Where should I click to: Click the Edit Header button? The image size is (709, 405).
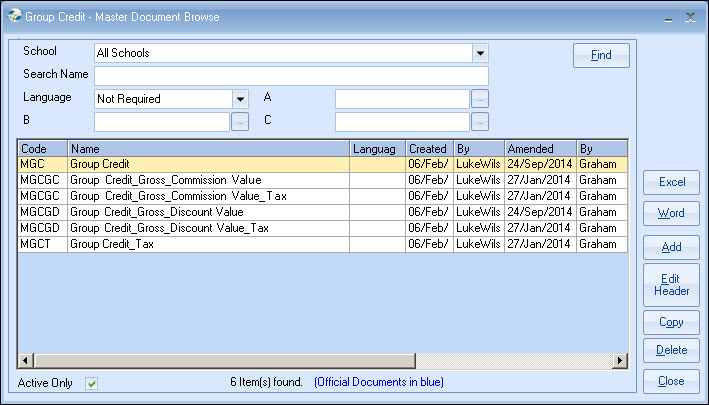click(x=671, y=284)
